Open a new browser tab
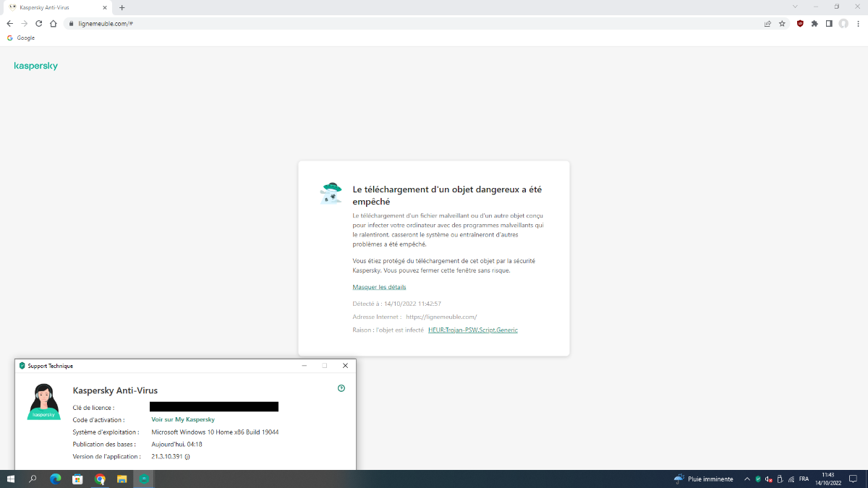This screenshot has width=868, height=488. pyautogui.click(x=122, y=7)
